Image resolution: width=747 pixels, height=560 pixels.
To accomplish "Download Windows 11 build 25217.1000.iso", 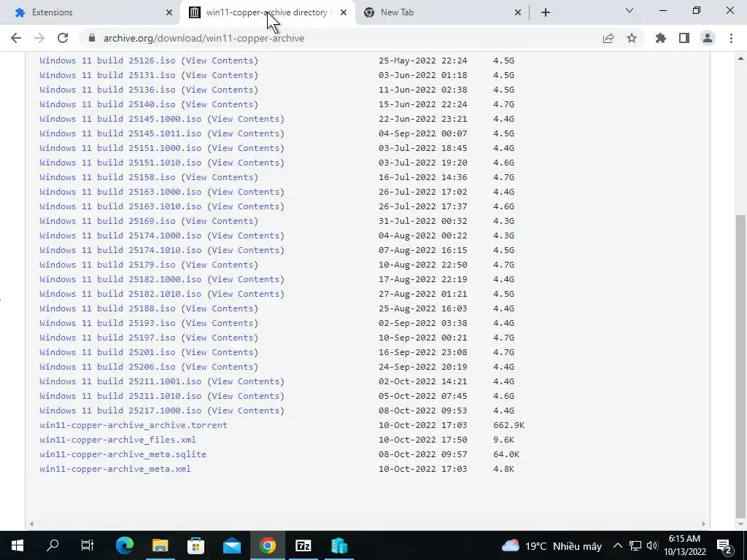I will pos(120,411).
